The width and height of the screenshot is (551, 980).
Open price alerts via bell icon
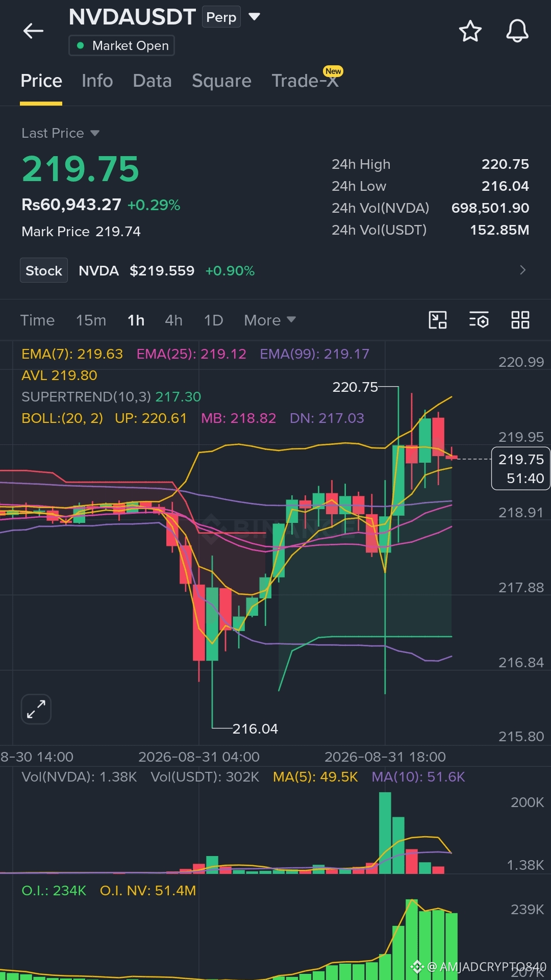[x=517, y=31]
